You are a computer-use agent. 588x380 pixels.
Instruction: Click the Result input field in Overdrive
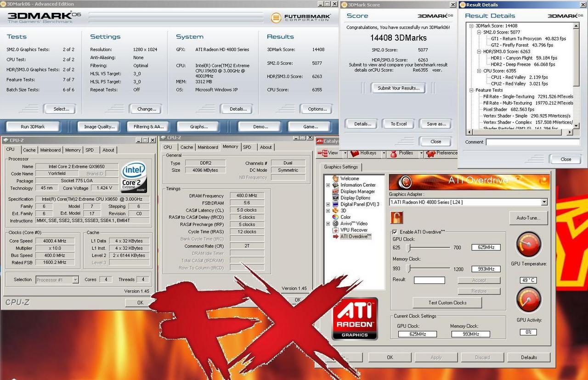pyautogui.click(x=429, y=280)
